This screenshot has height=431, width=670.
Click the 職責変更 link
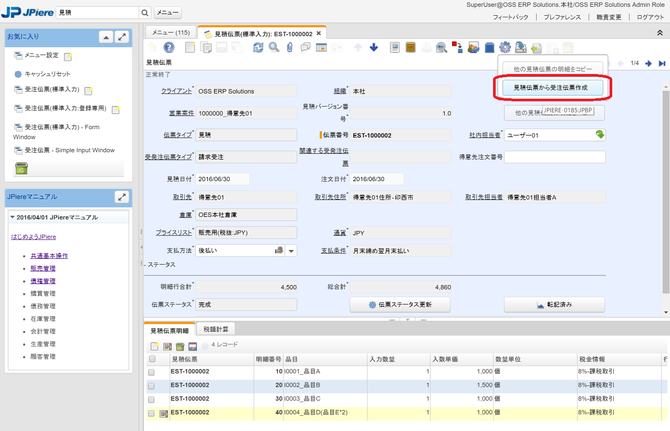pyautogui.click(x=609, y=17)
